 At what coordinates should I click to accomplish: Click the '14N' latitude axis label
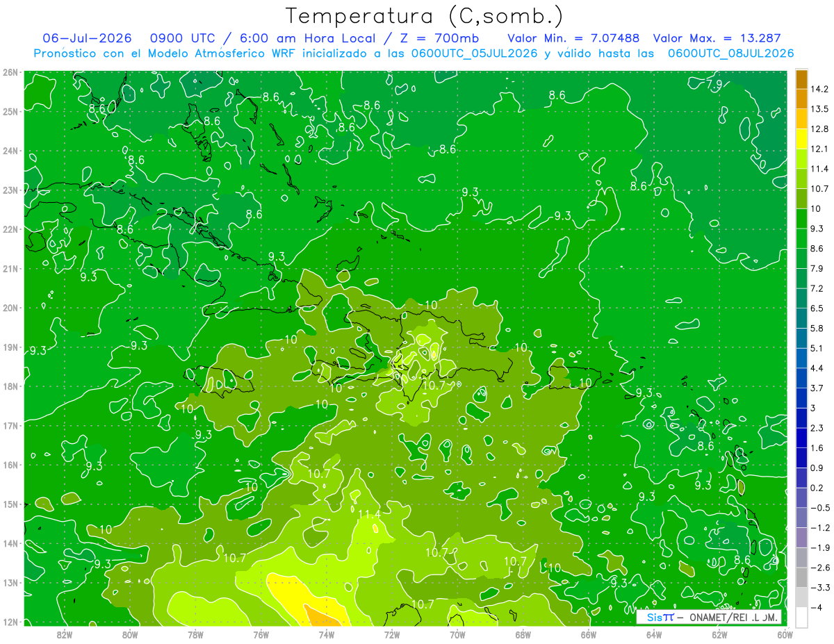10,543
